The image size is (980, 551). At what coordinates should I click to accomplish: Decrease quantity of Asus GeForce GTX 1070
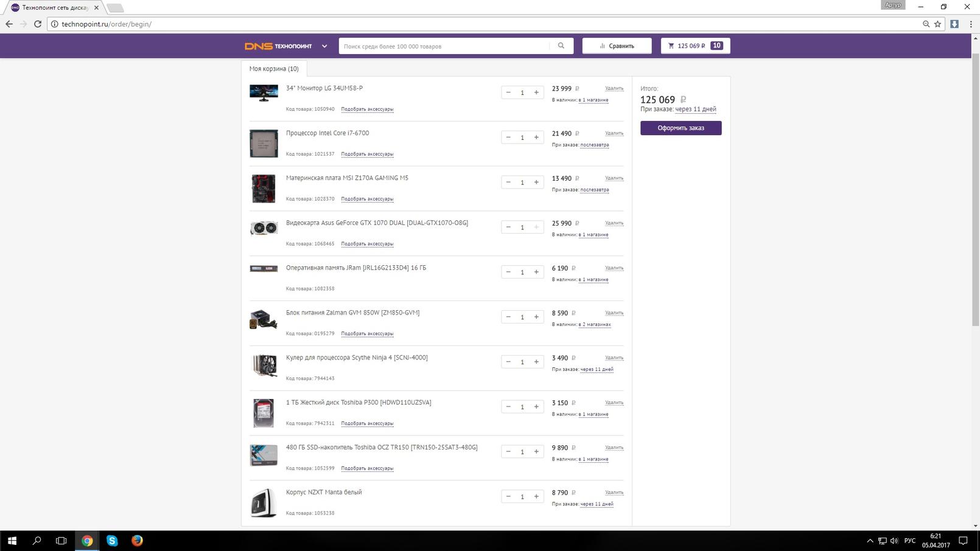pyautogui.click(x=508, y=227)
